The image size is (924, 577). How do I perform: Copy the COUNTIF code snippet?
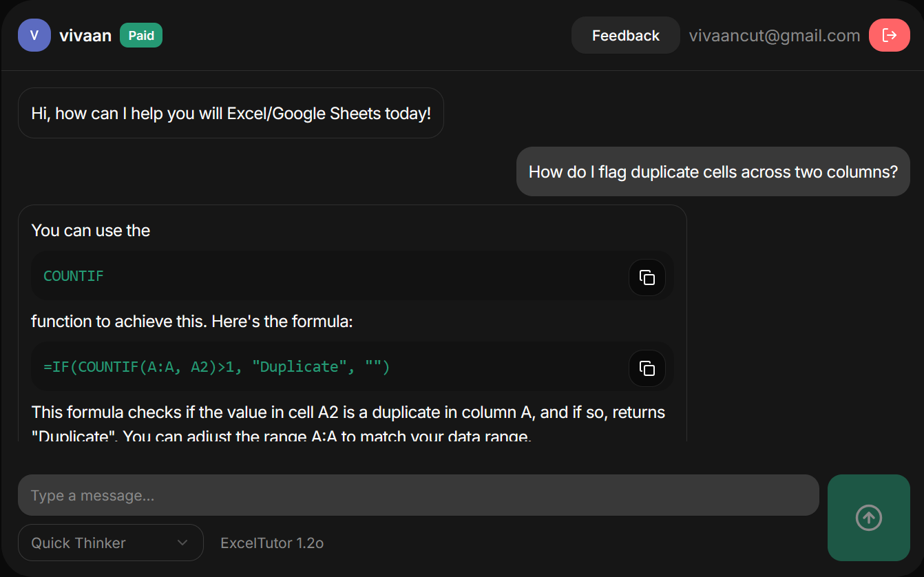[x=647, y=277]
